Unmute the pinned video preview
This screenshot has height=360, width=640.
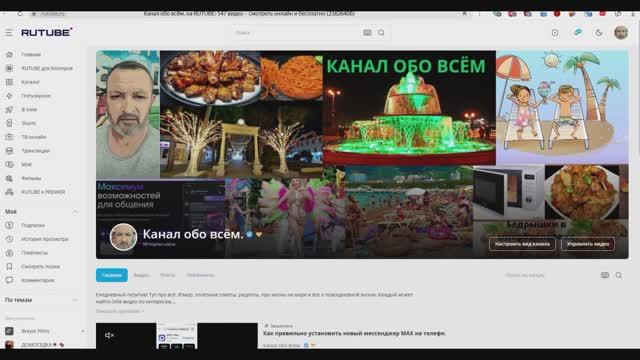point(109,335)
